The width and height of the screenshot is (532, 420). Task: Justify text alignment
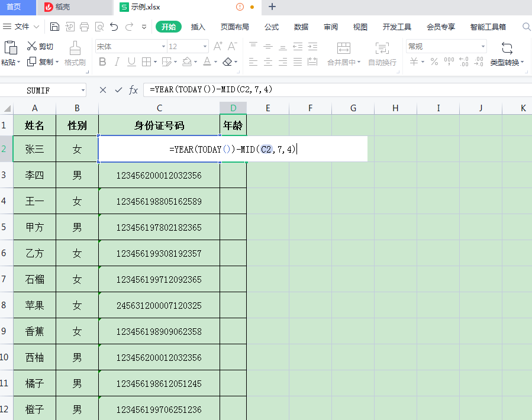(298, 62)
